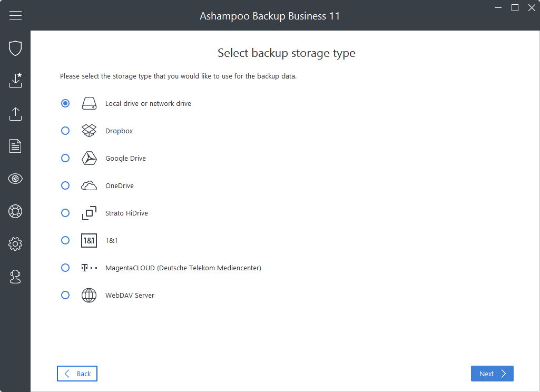Image resolution: width=540 pixels, height=392 pixels.
Task: Select the Dropbox radio button
Action: click(x=65, y=131)
